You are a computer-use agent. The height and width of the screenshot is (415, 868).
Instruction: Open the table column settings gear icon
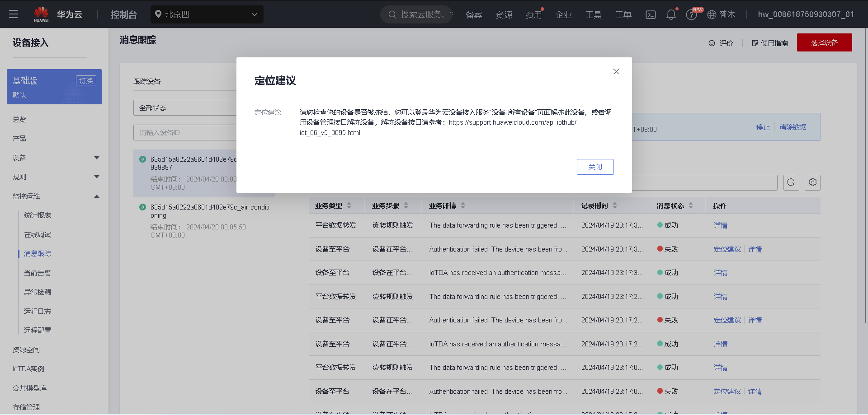(812, 182)
